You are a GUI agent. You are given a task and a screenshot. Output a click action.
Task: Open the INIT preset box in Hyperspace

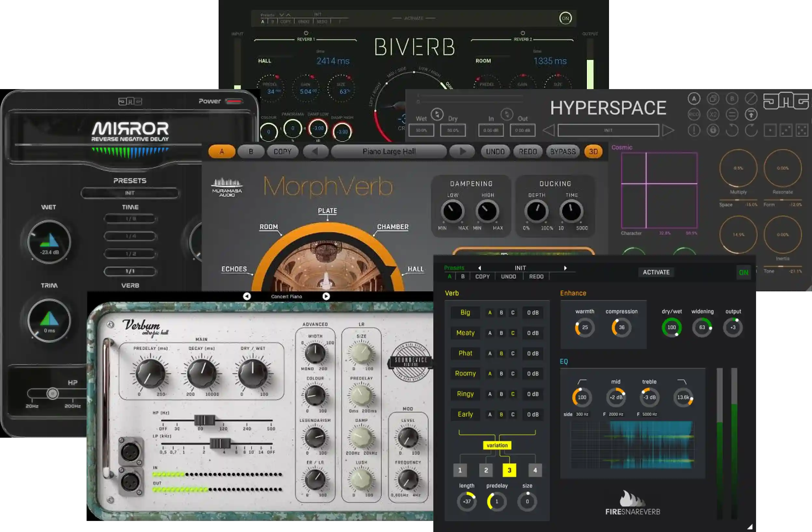point(608,130)
